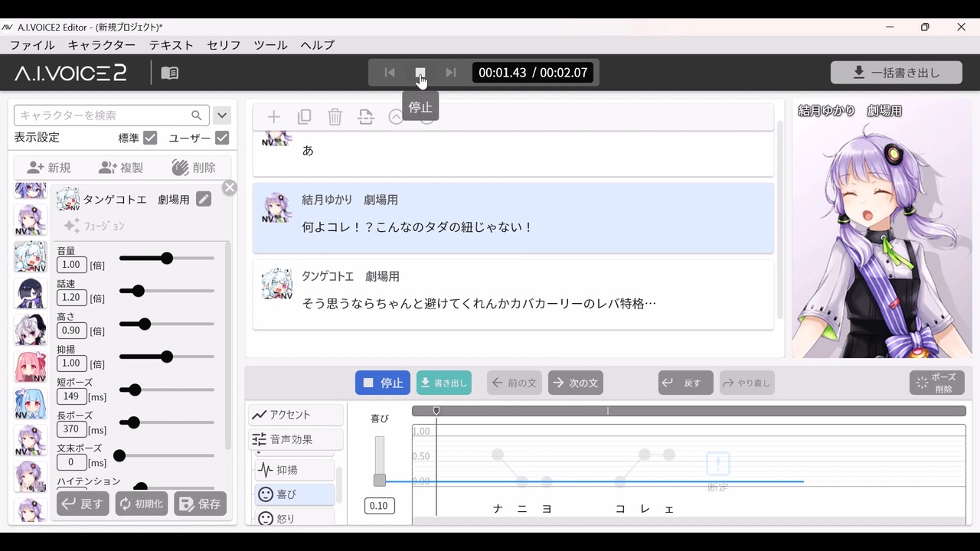Go to next sentence with 次の文
The width and height of the screenshot is (980, 551).
[576, 383]
